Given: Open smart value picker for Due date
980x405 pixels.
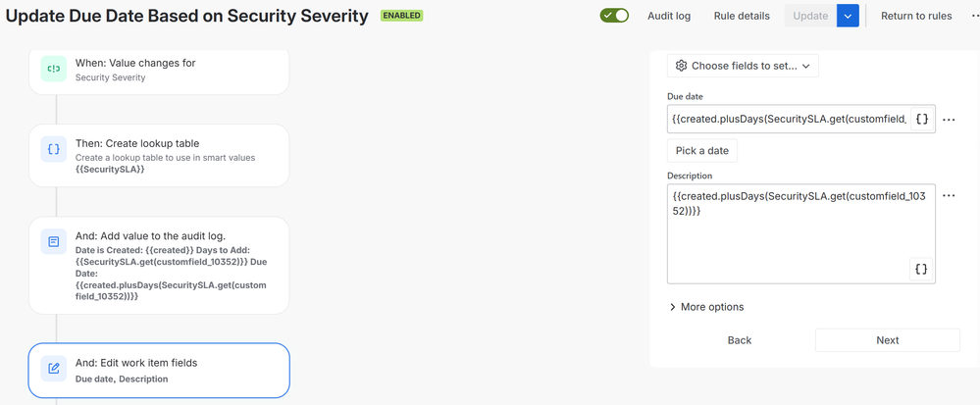Looking at the screenshot, I should 921,119.
